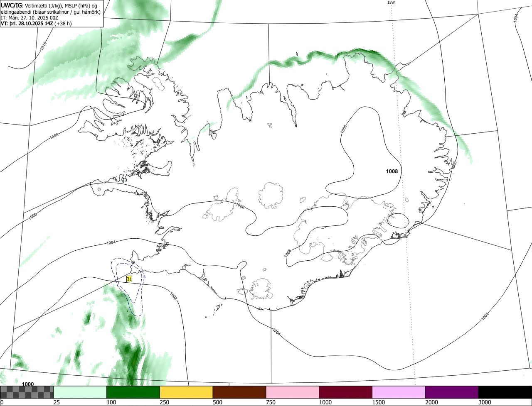Click the 2000 tick label on color scale

tap(432, 402)
